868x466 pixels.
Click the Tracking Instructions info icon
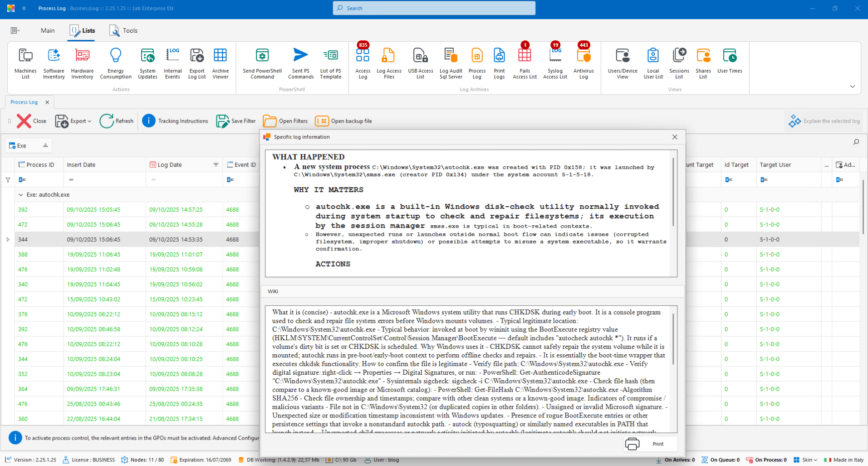pyautogui.click(x=149, y=121)
